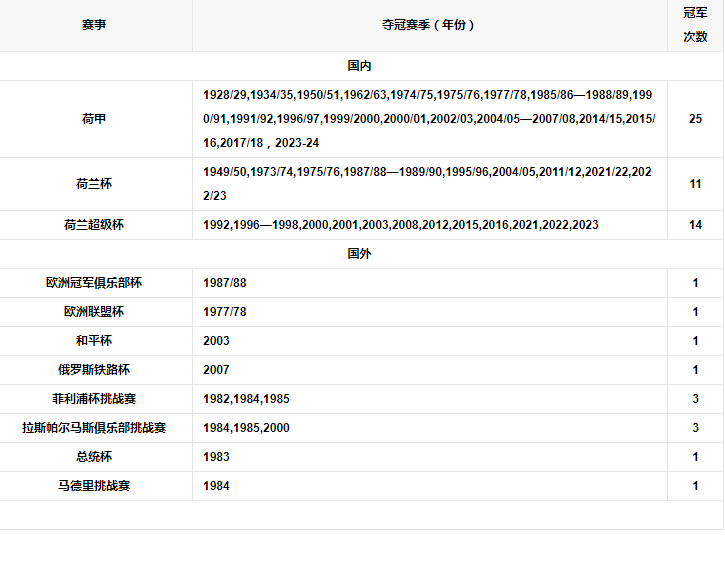Click the 冠军次数 column header
Viewport: 725px width, 571px height.
tap(695, 25)
